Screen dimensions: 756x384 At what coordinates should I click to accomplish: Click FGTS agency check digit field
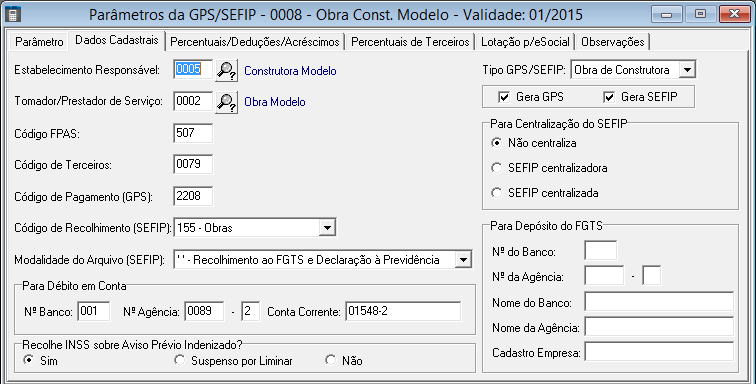pyautogui.click(x=652, y=275)
